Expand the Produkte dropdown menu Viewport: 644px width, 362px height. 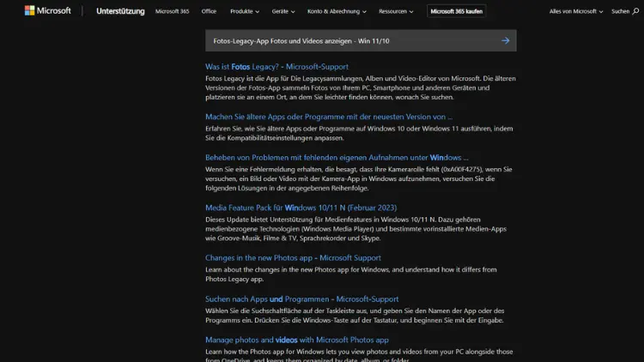[245, 12]
